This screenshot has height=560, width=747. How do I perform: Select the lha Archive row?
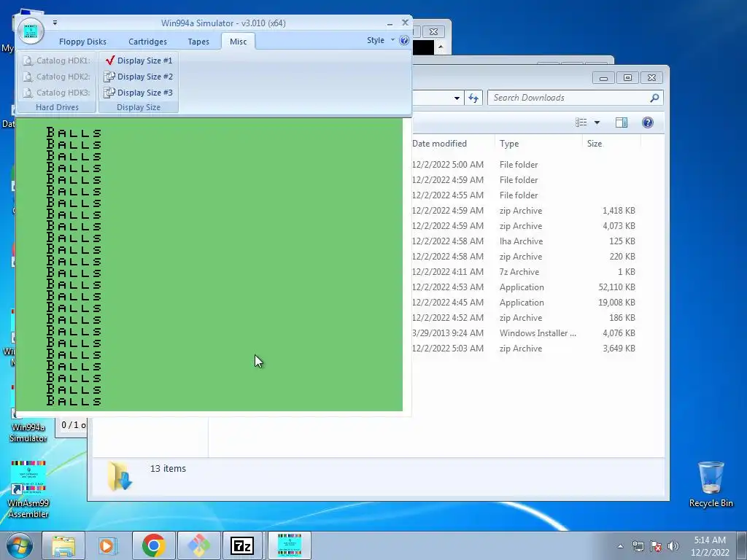point(524,241)
